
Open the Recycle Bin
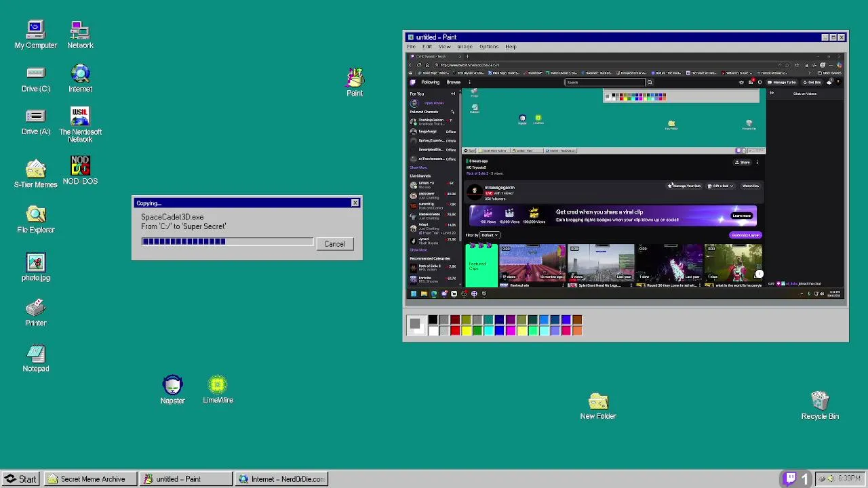point(820,405)
